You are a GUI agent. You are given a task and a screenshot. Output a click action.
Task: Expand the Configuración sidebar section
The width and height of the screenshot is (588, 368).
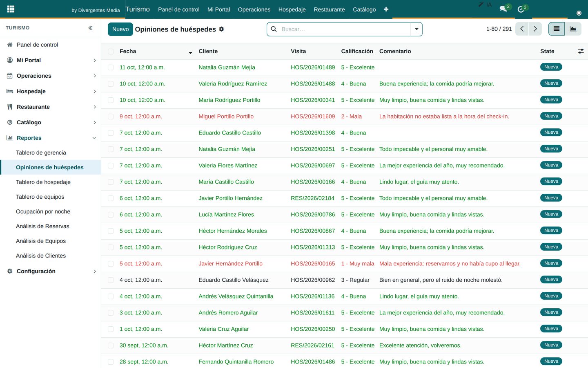[x=95, y=271]
